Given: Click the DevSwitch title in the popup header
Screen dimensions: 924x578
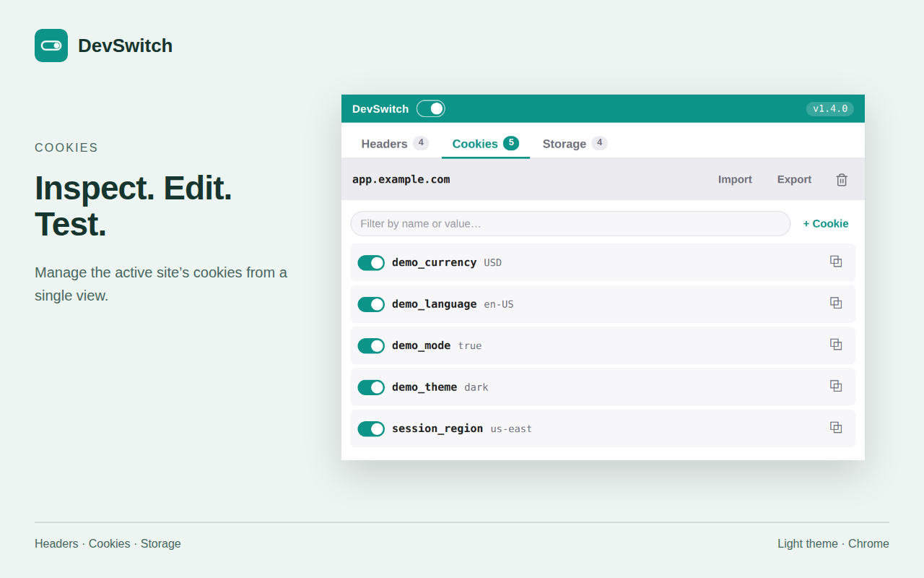Looking at the screenshot, I should tap(380, 108).
